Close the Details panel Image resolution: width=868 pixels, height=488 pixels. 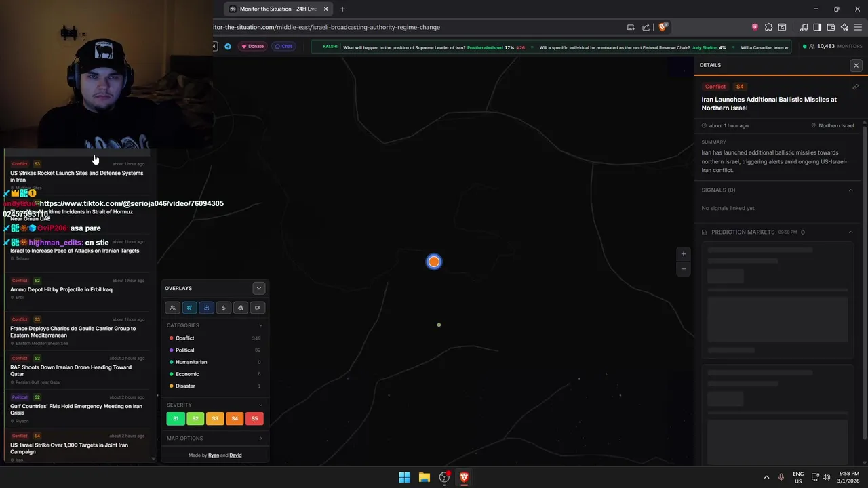(856, 66)
